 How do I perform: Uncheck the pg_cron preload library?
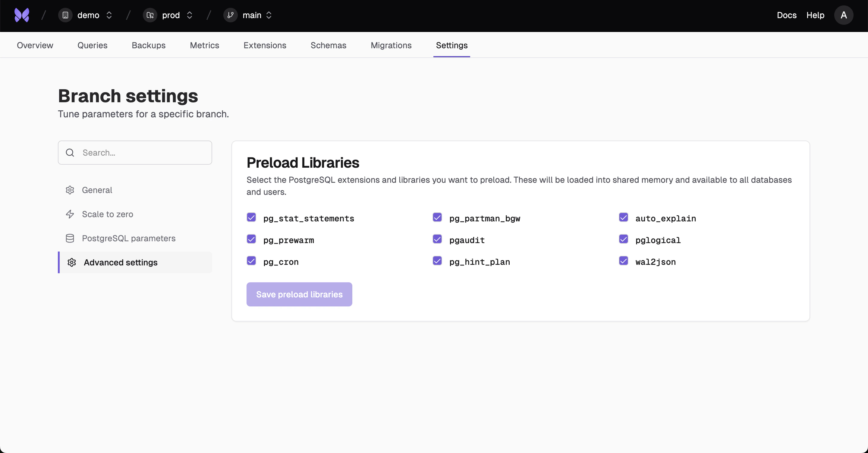tap(251, 261)
